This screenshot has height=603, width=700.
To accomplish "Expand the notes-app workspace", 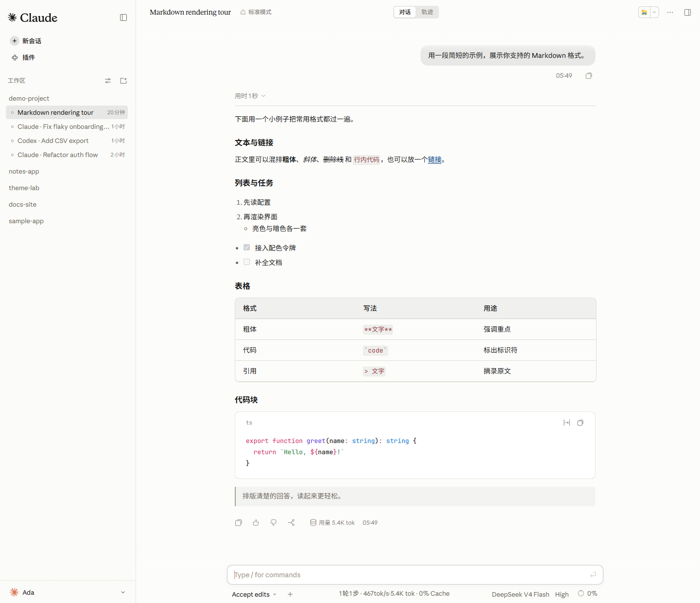I will click(x=24, y=171).
